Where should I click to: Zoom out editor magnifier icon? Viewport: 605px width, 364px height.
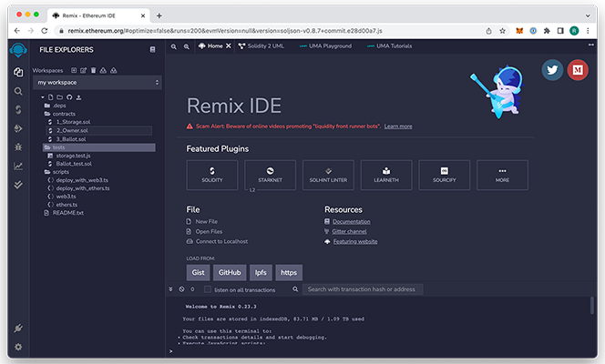pos(174,46)
